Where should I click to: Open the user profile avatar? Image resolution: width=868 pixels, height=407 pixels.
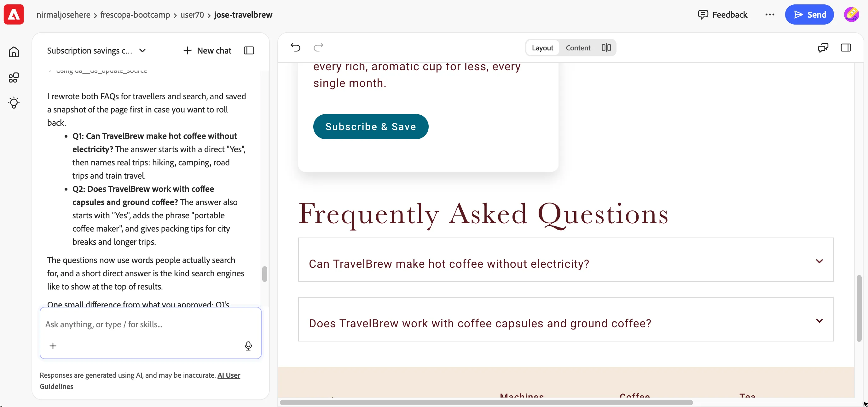click(x=852, y=14)
